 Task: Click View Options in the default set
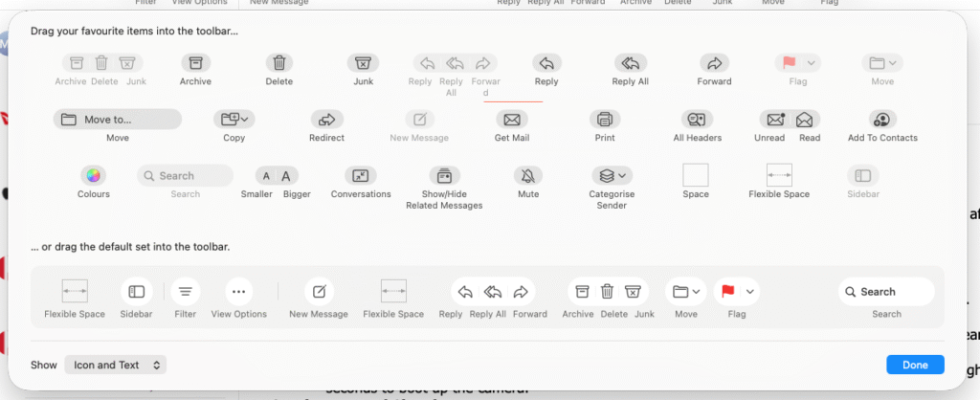tap(239, 292)
